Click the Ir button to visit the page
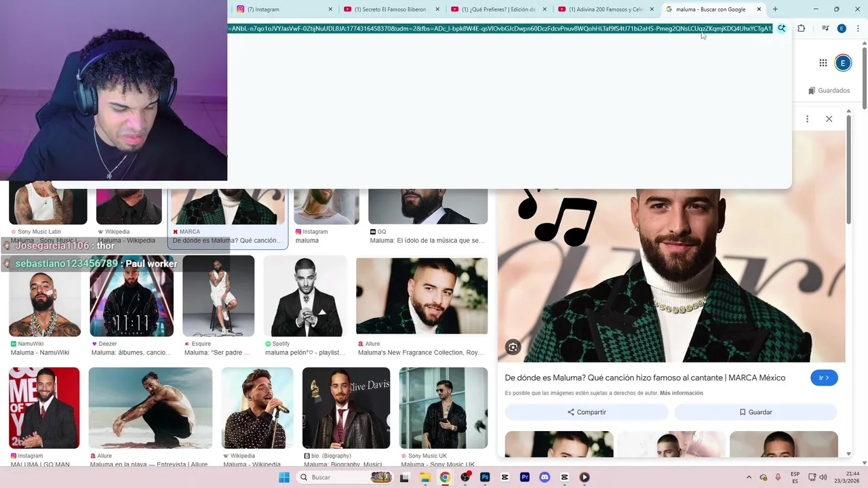Viewport: 868px width, 488px height. coord(824,378)
